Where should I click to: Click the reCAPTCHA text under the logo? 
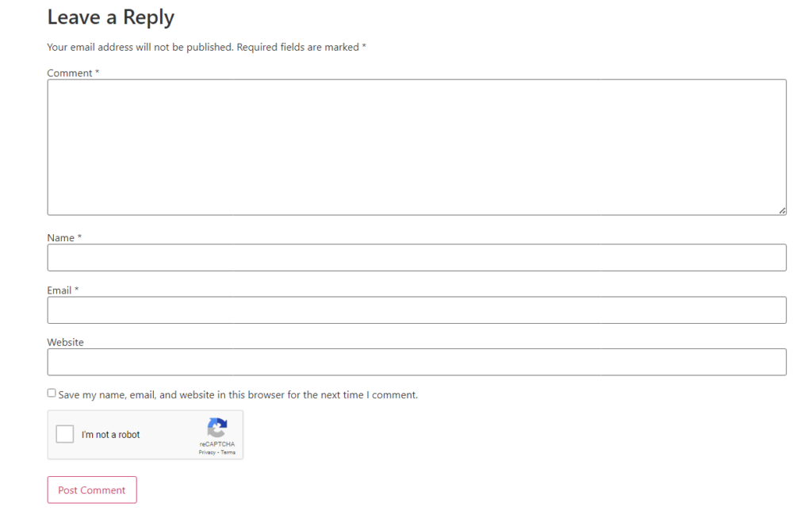[x=217, y=444]
